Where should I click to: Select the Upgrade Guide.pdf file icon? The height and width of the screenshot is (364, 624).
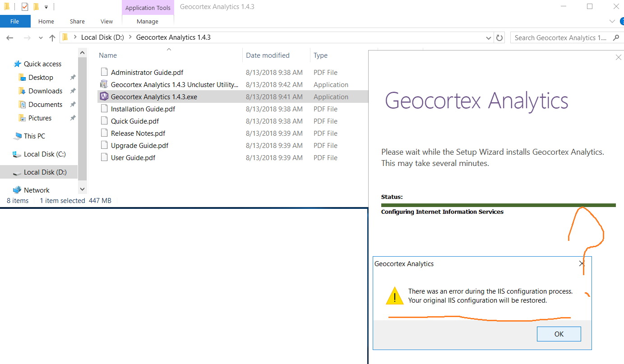pos(104,145)
